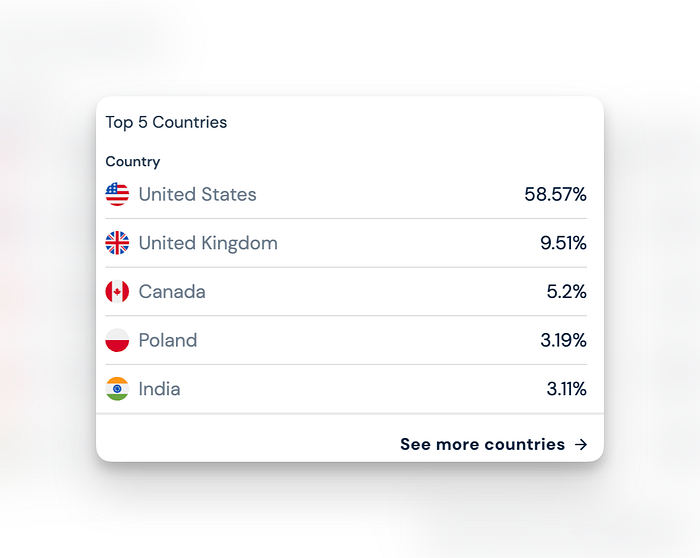This screenshot has height=558, width=700.
Task: Select the Canada country name
Action: (x=172, y=291)
